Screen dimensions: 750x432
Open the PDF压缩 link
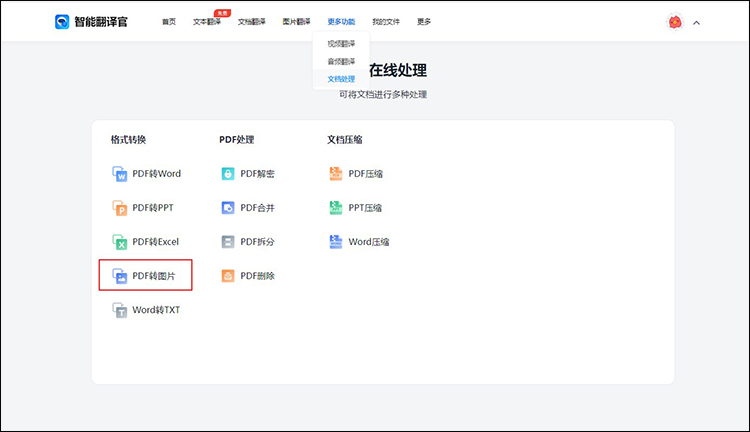[x=365, y=174]
